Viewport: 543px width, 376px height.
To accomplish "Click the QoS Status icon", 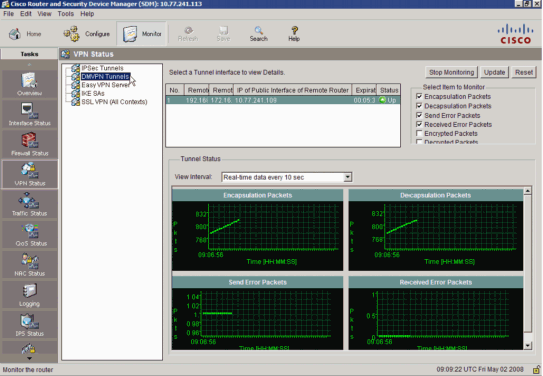I will (x=29, y=235).
